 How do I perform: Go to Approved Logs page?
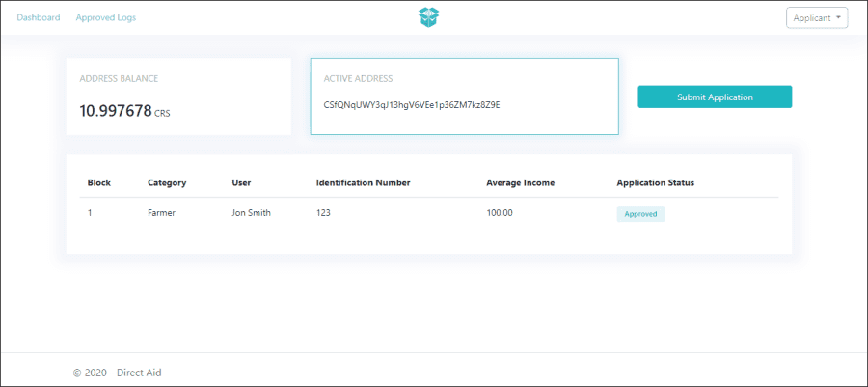(x=106, y=17)
